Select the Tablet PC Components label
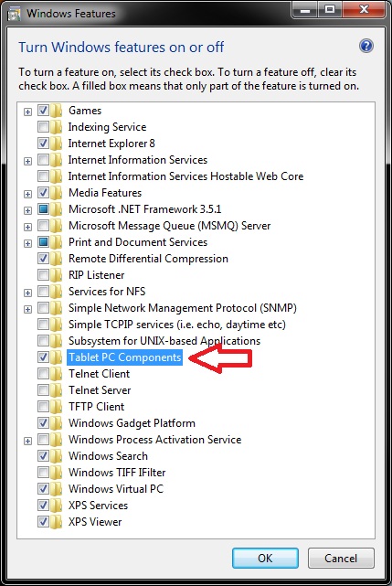The width and height of the screenshot is (392, 586). (x=125, y=357)
